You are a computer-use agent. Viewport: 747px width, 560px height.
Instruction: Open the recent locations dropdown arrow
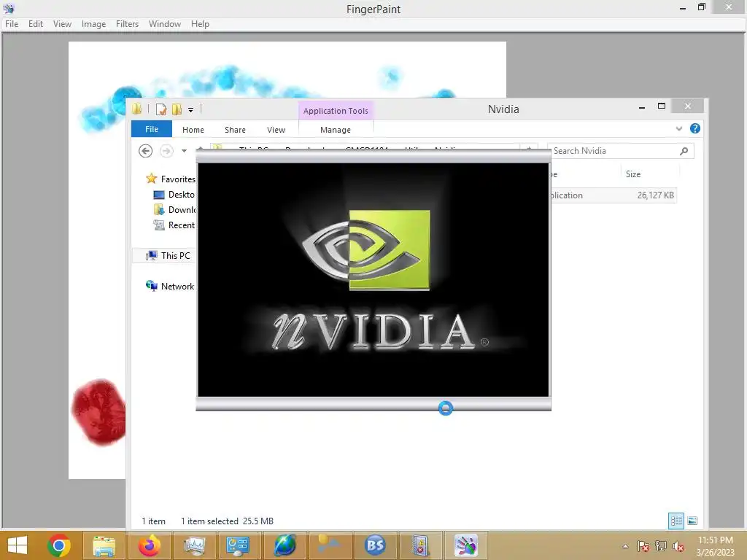point(184,151)
